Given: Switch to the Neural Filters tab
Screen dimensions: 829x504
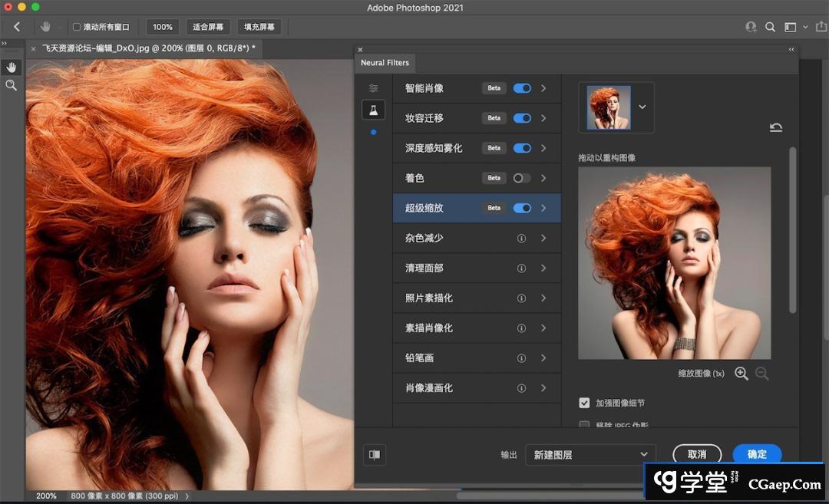Looking at the screenshot, I should click(x=385, y=63).
